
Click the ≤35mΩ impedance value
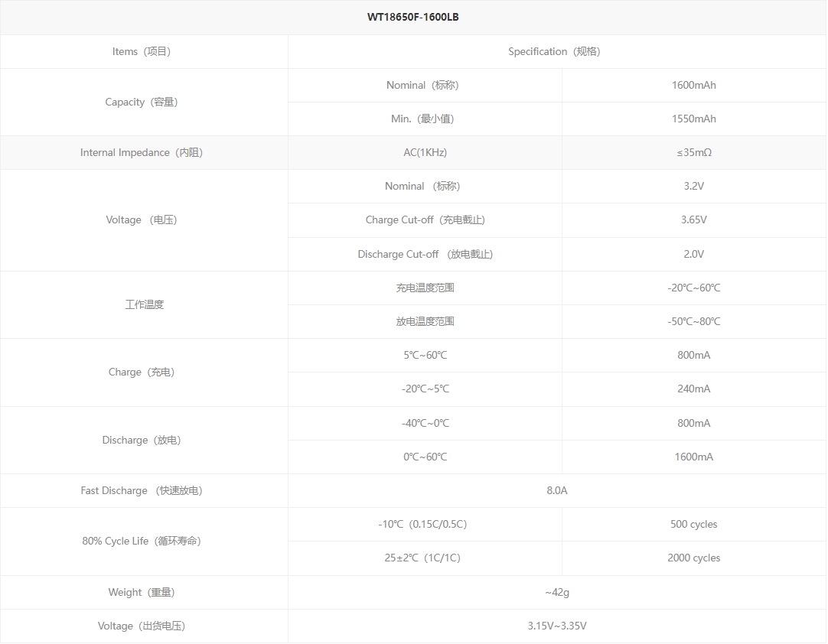[x=694, y=152]
